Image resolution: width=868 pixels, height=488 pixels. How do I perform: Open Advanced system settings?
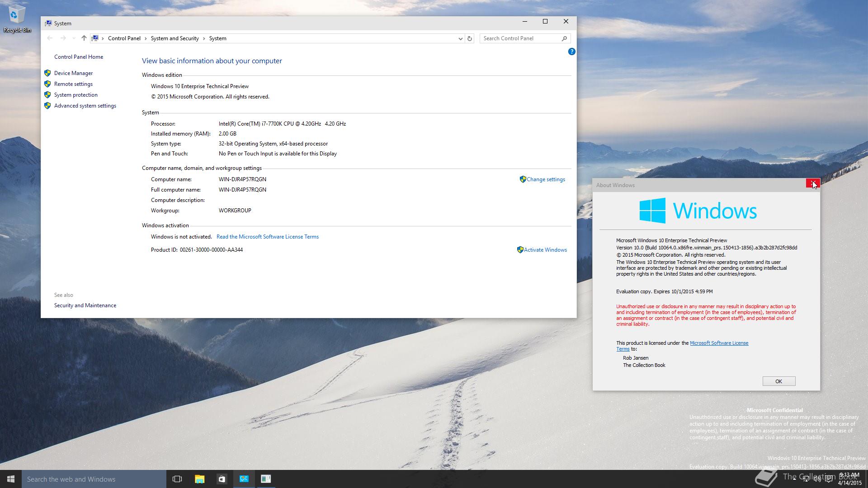(x=85, y=106)
